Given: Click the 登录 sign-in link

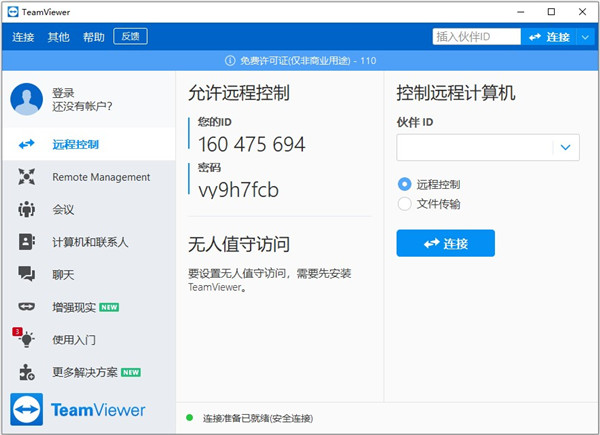Looking at the screenshot, I should point(63,93).
